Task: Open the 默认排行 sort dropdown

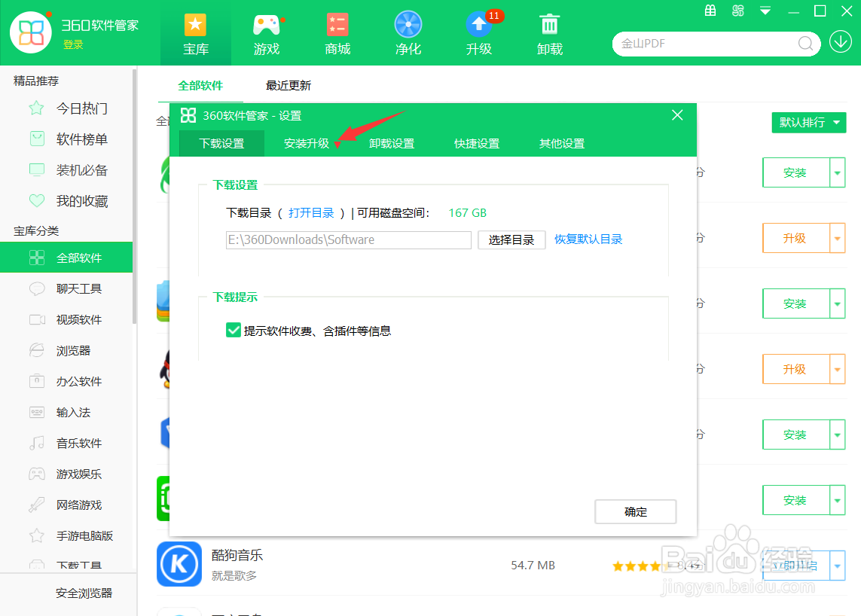Action: (809, 123)
